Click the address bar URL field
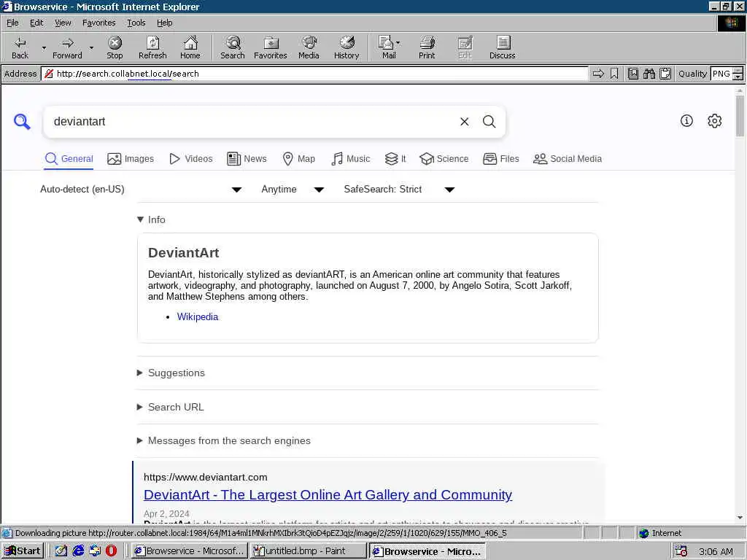747x560 pixels. [314, 74]
